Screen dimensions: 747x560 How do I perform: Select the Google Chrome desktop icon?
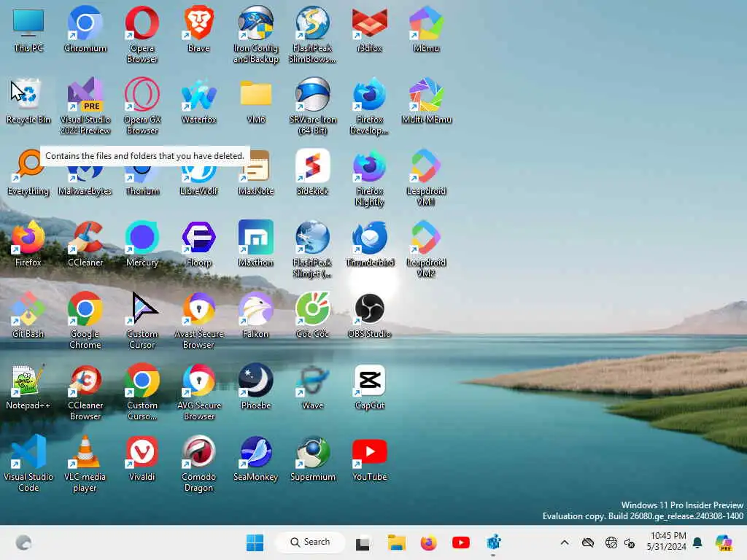[85, 320]
